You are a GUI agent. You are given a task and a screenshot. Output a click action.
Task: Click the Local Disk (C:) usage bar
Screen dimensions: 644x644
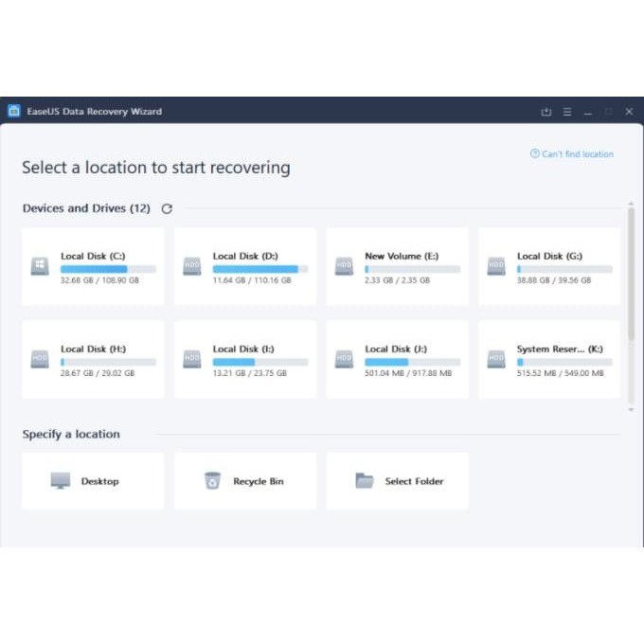pyautogui.click(x=108, y=269)
